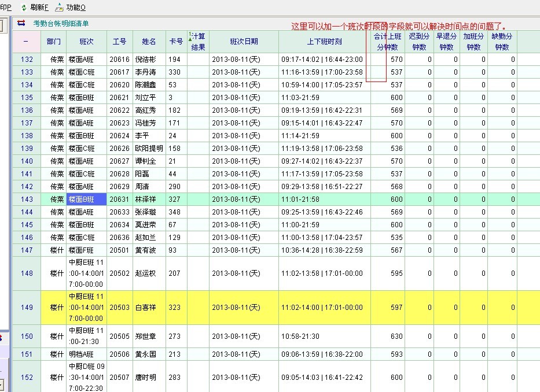Image resolution: width=540 pixels, height=392 pixels.
Task: Click the 上下班时刻 column header
Action: [x=324, y=42]
